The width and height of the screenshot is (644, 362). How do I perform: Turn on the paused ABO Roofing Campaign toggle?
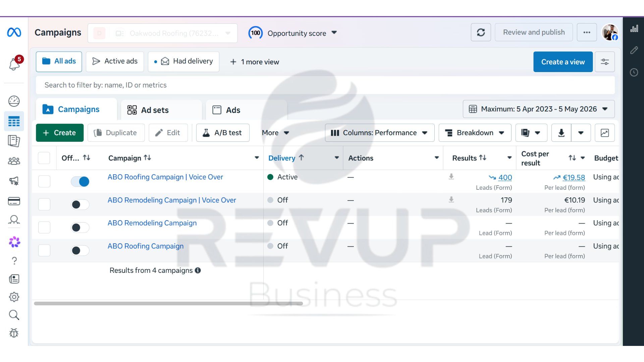pos(80,250)
